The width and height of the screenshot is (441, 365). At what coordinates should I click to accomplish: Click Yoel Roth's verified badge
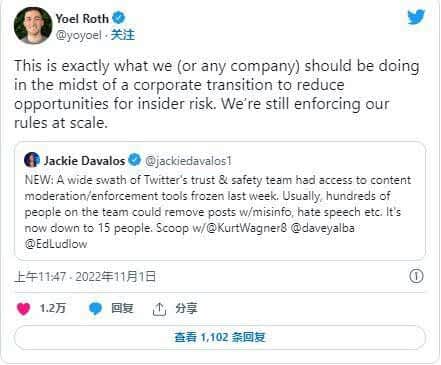(118, 18)
